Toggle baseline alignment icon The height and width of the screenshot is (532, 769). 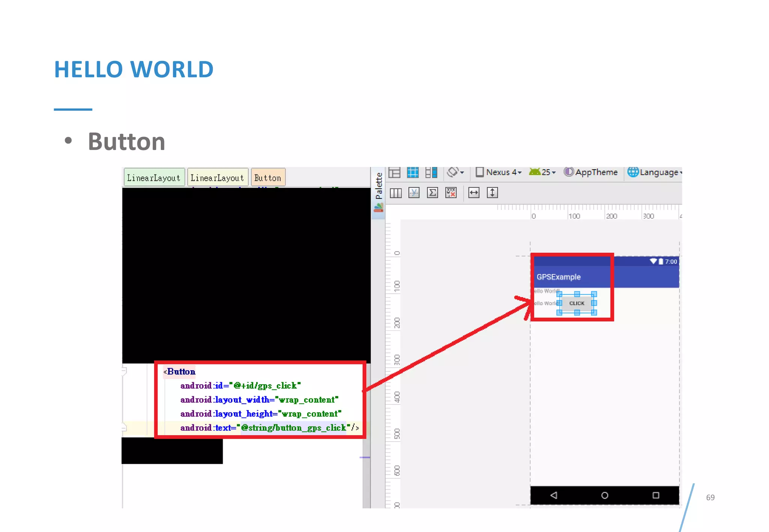pyautogui.click(x=414, y=193)
